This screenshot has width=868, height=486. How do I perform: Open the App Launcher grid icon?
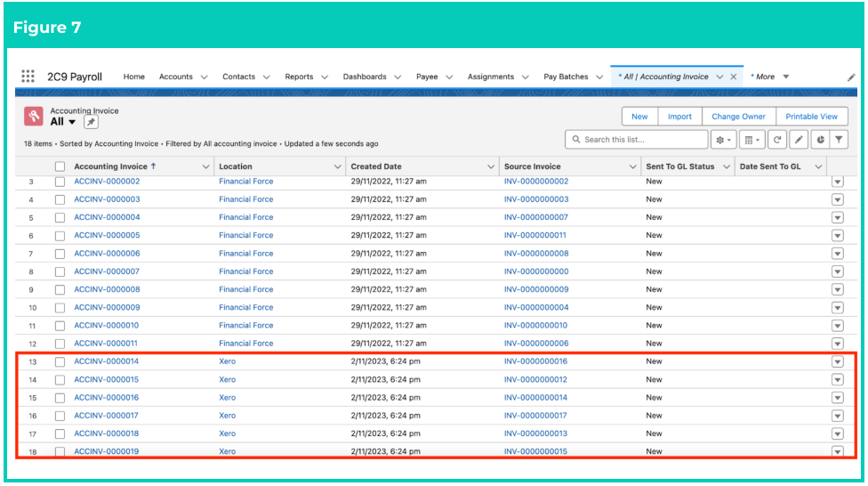pyautogui.click(x=28, y=76)
